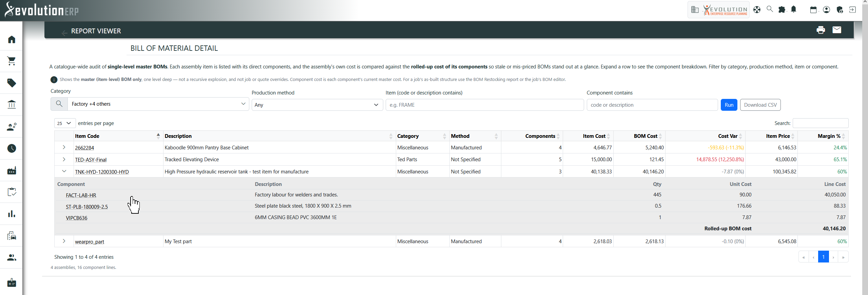
Task: Click the notifications bell icon
Action: 793,9
